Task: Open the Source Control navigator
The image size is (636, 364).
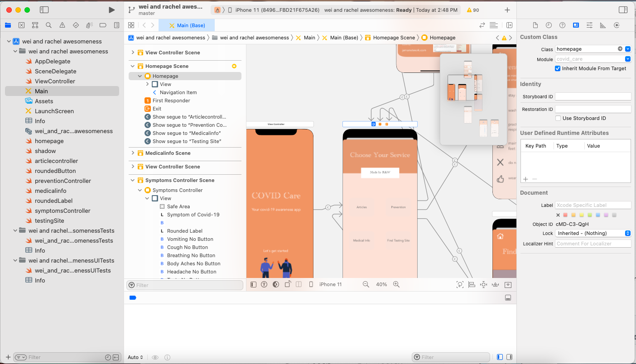Action: pos(21,25)
